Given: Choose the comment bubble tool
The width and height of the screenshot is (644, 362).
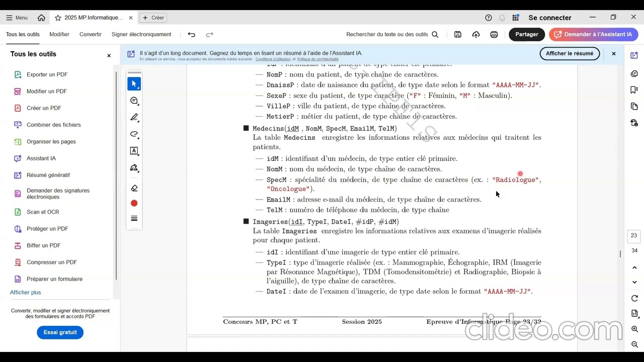Looking at the screenshot, I should [x=134, y=101].
